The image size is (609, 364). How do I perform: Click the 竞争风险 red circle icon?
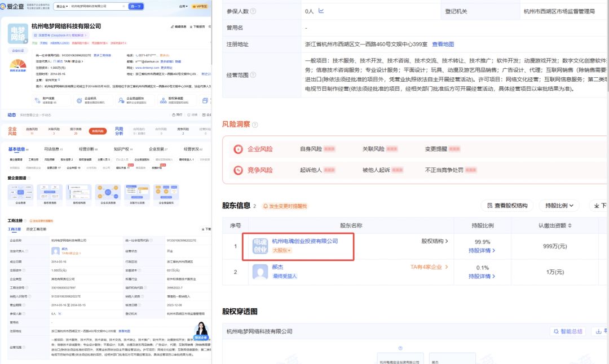click(238, 170)
